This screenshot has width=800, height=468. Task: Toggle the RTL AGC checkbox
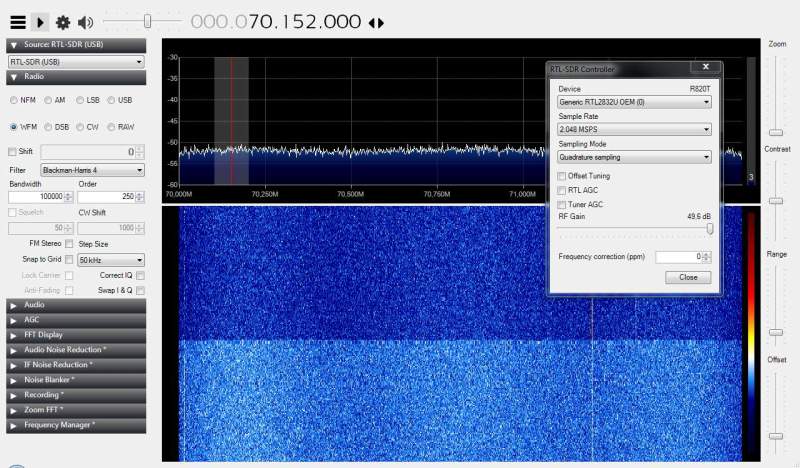[562, 190]
